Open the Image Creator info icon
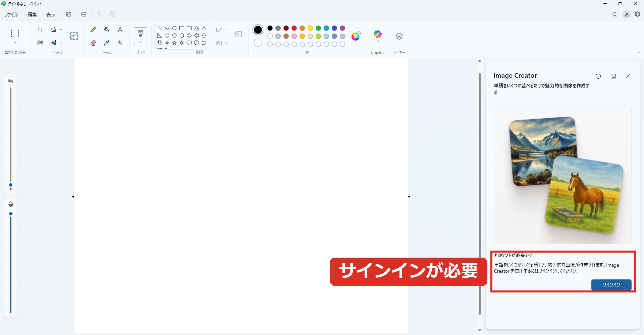This screenshot has height=335, width=644. tap(598, 76)
